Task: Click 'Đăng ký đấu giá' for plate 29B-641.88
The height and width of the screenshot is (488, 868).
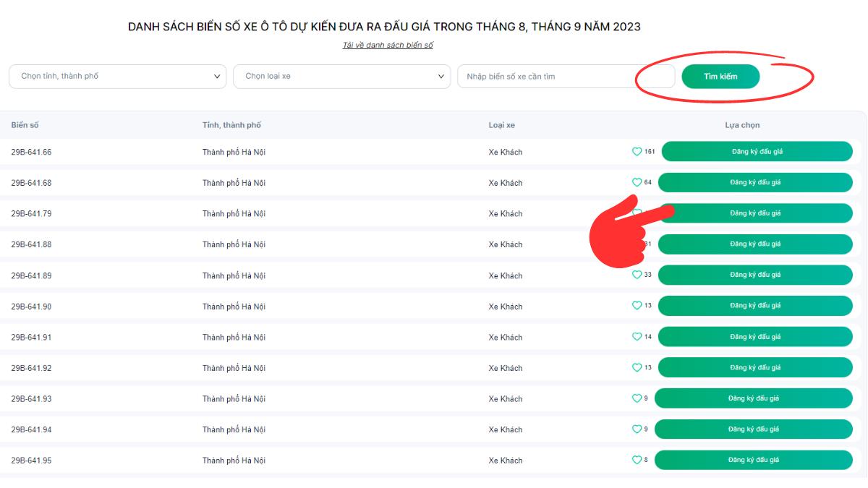Action: tap(755, 244)
